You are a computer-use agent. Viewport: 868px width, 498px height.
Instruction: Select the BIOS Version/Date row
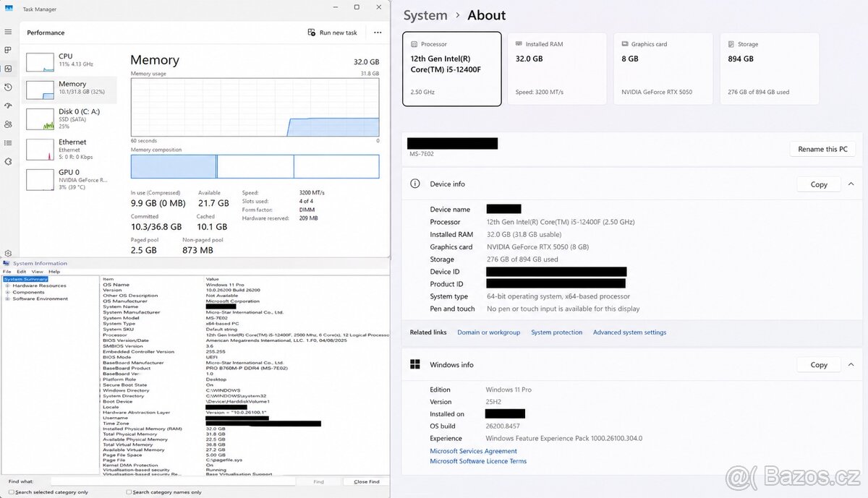244,340
